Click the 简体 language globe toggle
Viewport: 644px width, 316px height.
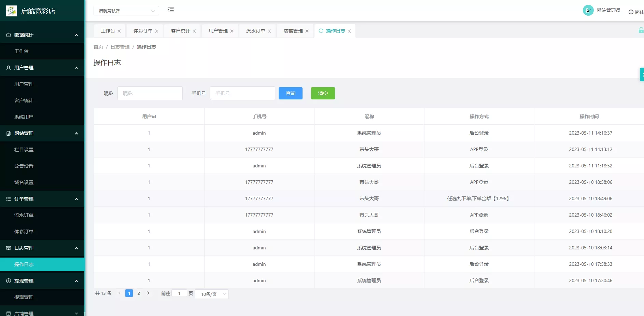coord(631,11)
